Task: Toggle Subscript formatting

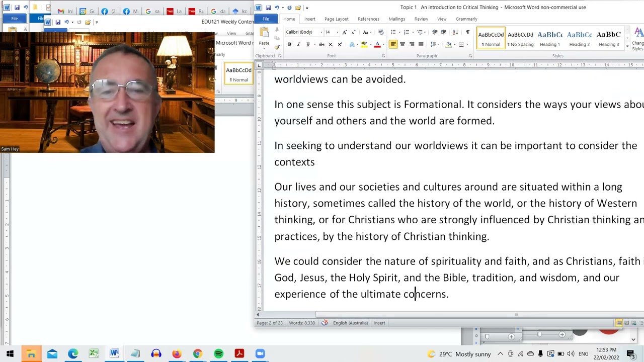Action: [331, 44]
